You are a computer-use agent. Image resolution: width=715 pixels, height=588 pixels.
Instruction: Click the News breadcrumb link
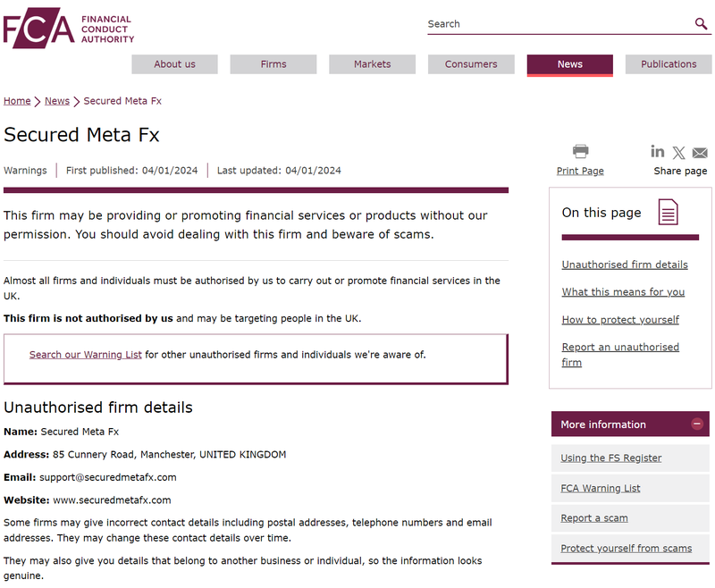(56, 101)
